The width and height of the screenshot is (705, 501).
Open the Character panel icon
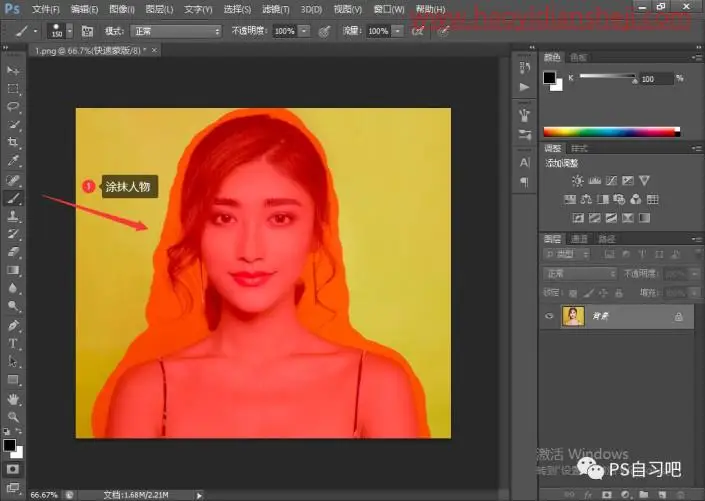click(x=524, y=162)
